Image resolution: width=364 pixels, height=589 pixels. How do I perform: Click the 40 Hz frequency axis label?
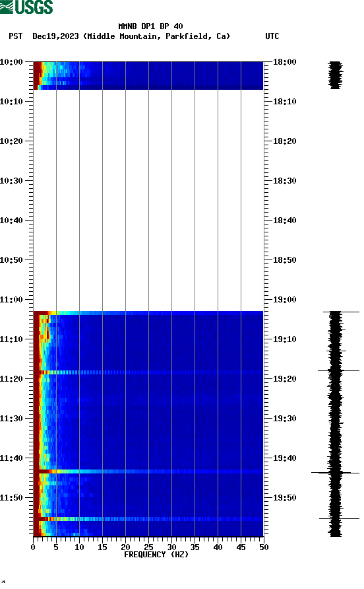tap(218, 547)
